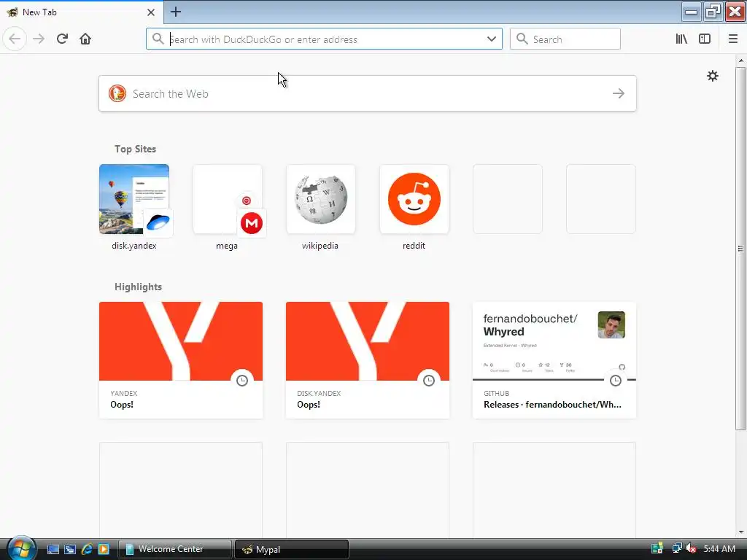The height and width of the screenshot is (560, 747).
Task: Open the fernandobouchet/Whyred GitHub highlight
Action: [554, 360]
